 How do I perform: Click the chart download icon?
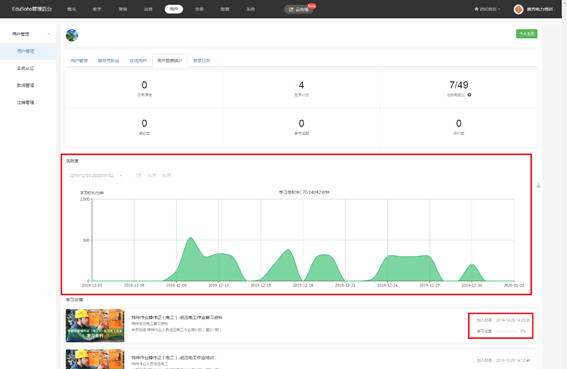point(538,186)
